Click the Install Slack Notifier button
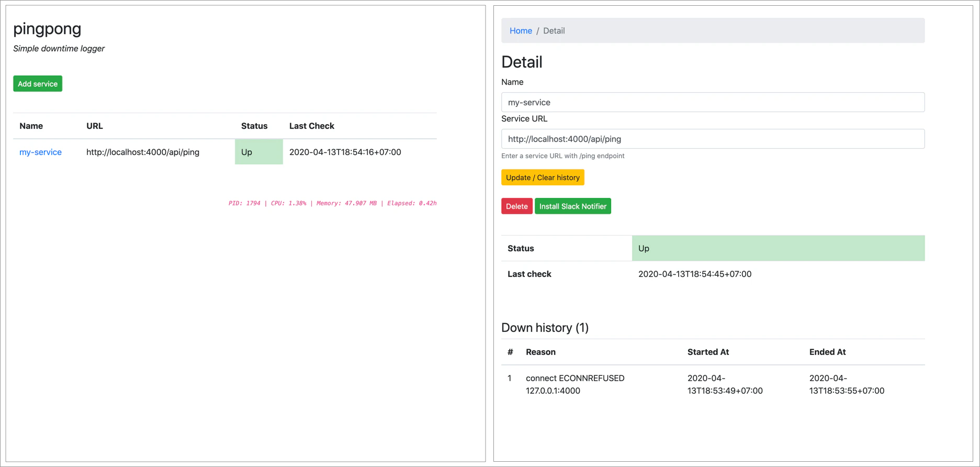The height and width of the screenshot is (467, 980). tap(573, 206)
